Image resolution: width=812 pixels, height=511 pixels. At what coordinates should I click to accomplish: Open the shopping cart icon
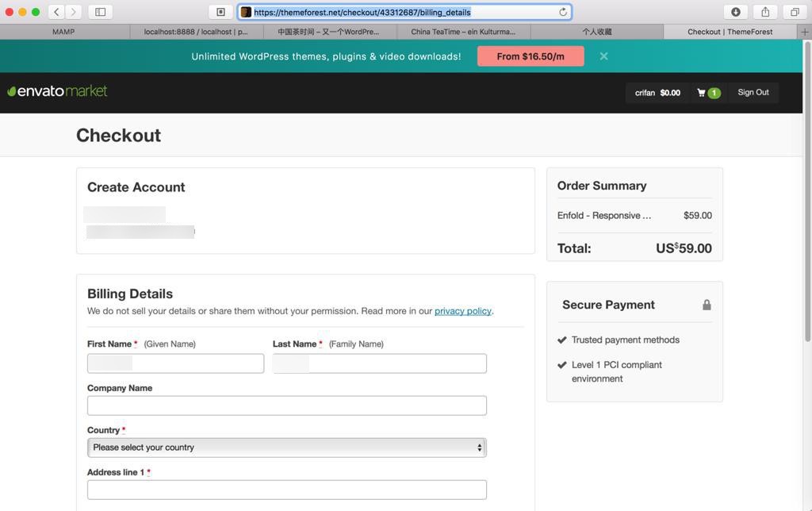pos(702,93)
